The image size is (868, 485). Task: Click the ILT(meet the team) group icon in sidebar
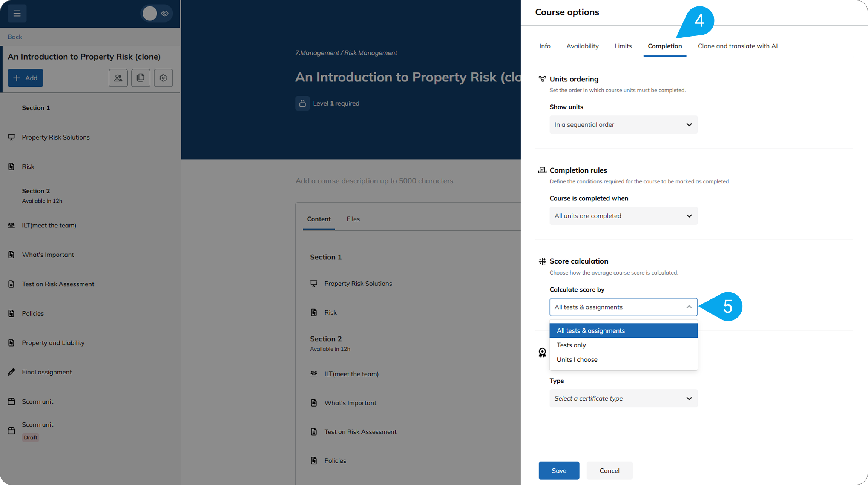[11, 225]
